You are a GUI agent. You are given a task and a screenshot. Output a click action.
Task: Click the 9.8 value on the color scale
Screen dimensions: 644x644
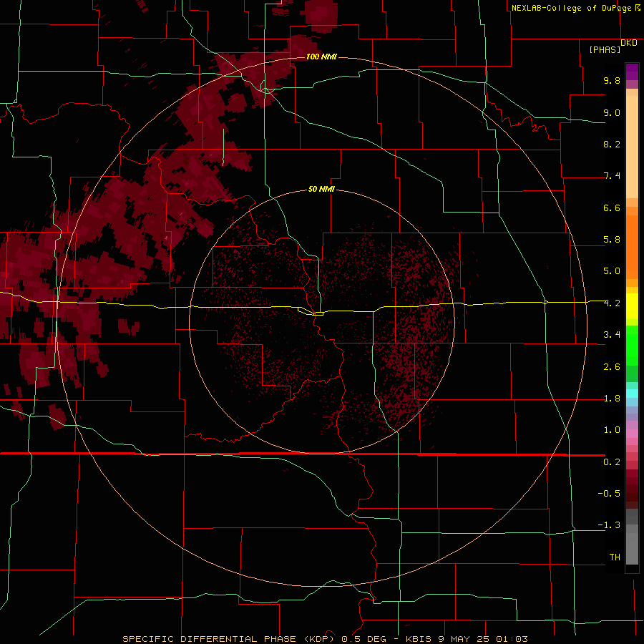click(x=612, y=80)
